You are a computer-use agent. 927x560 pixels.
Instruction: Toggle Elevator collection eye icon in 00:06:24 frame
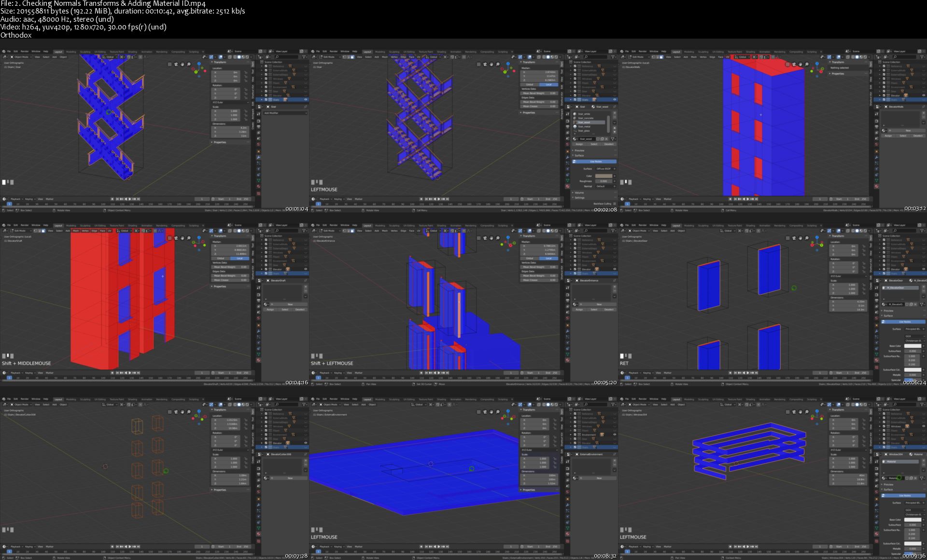click(x=924, y=269)
